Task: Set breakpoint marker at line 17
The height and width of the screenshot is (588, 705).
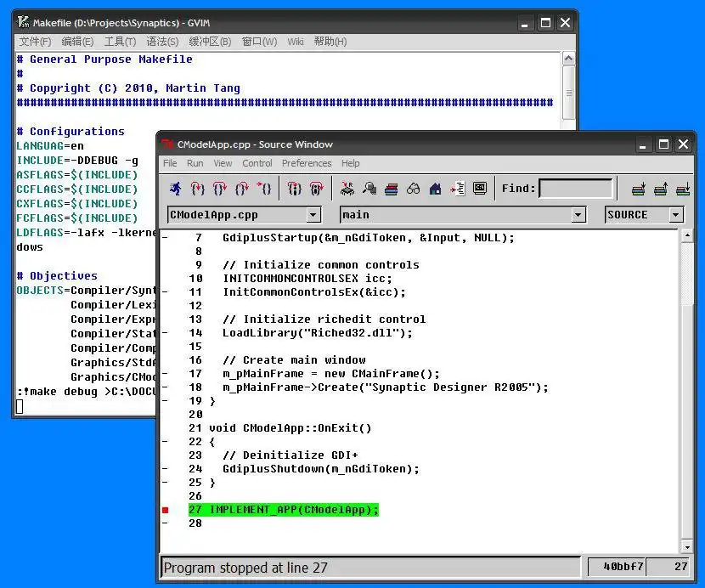Action: [165, 373]
